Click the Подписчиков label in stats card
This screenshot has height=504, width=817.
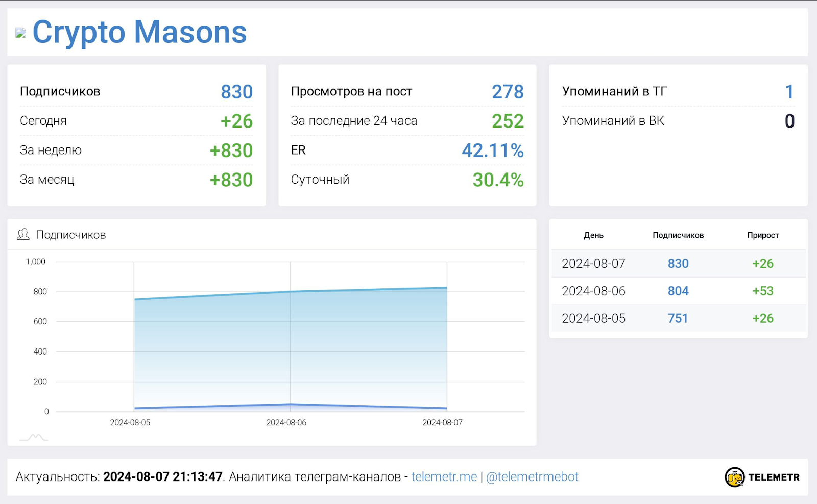60,91
